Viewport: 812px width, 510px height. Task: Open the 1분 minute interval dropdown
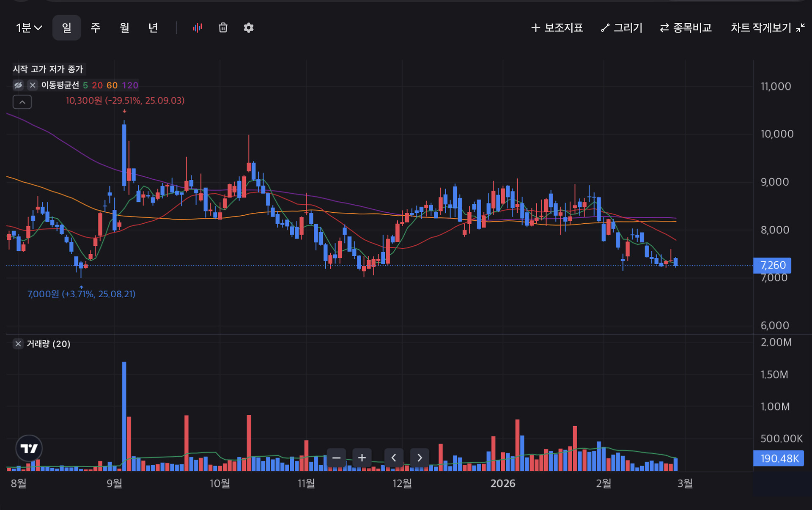click(29, 28)
